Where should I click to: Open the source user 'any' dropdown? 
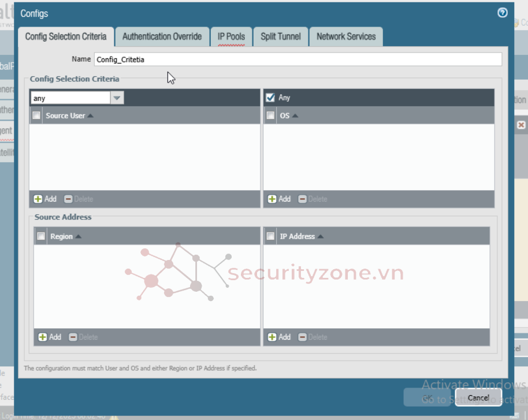117,98
